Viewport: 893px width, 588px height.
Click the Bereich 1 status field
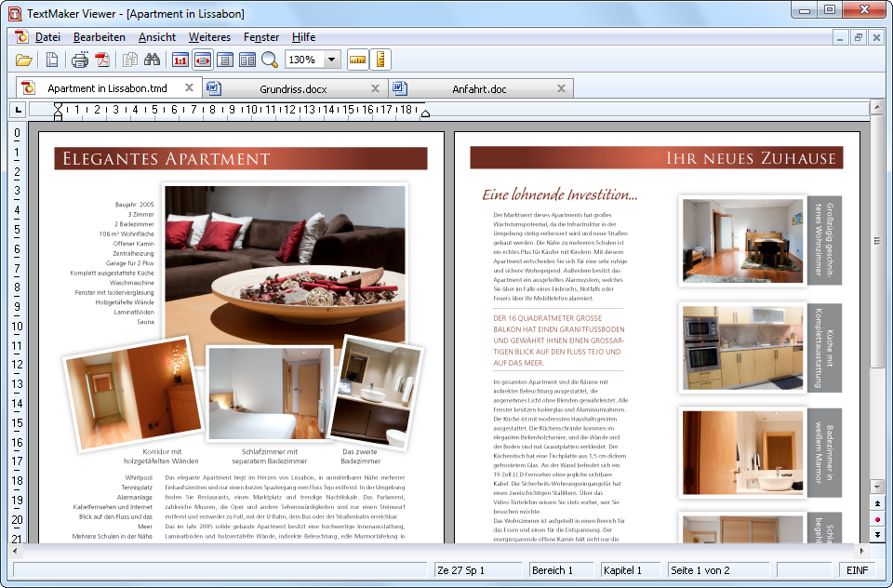[562, 570]
